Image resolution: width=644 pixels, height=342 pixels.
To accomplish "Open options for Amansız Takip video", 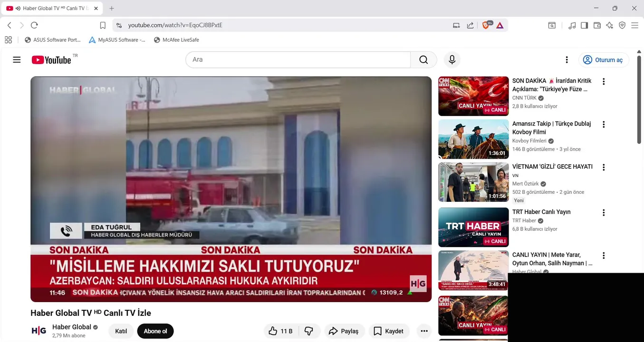I will (604, 124).
